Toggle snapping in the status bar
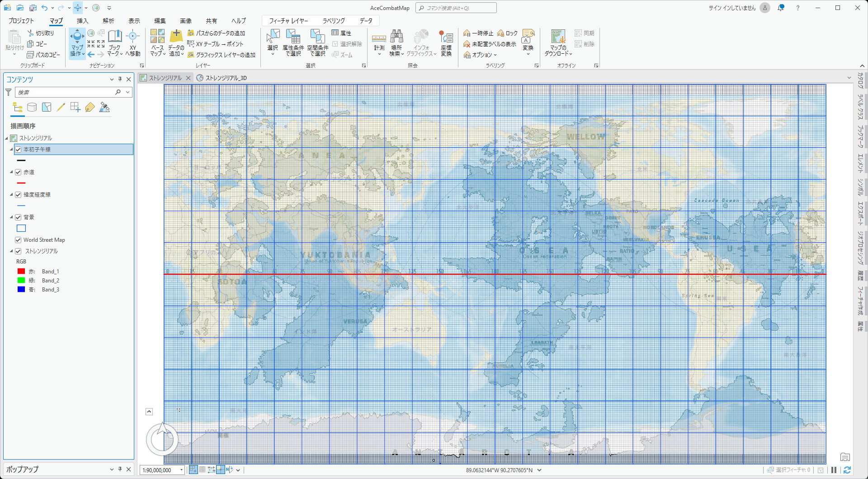The height and width of the screenshot is (479, 868). (x=193, y=470)
